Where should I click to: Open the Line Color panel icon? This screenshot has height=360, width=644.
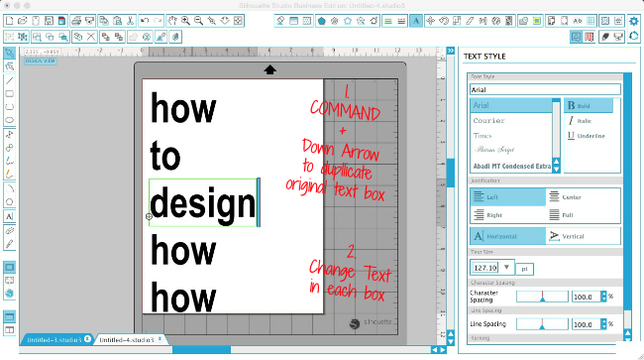coord(387,21)
